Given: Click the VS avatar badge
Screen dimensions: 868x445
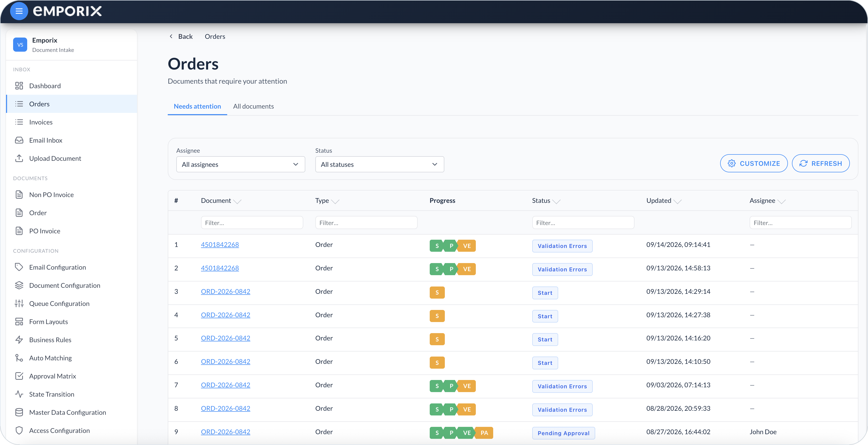Looking at the screenshot, I should coord(20,45).
